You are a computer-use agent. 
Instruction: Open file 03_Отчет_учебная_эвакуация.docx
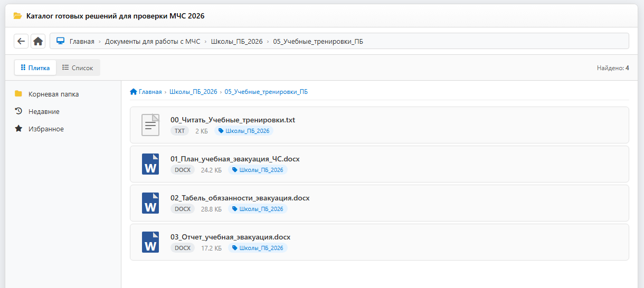(380, 242)
